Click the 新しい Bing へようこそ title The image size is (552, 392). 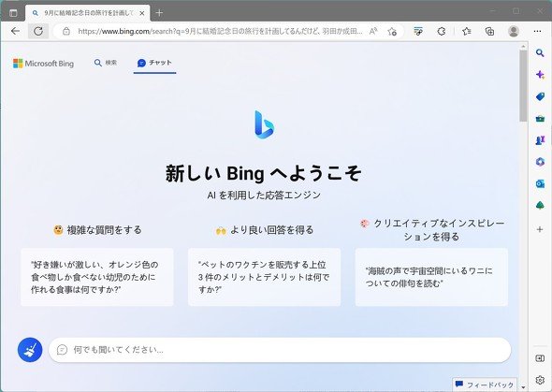point(264,173)
